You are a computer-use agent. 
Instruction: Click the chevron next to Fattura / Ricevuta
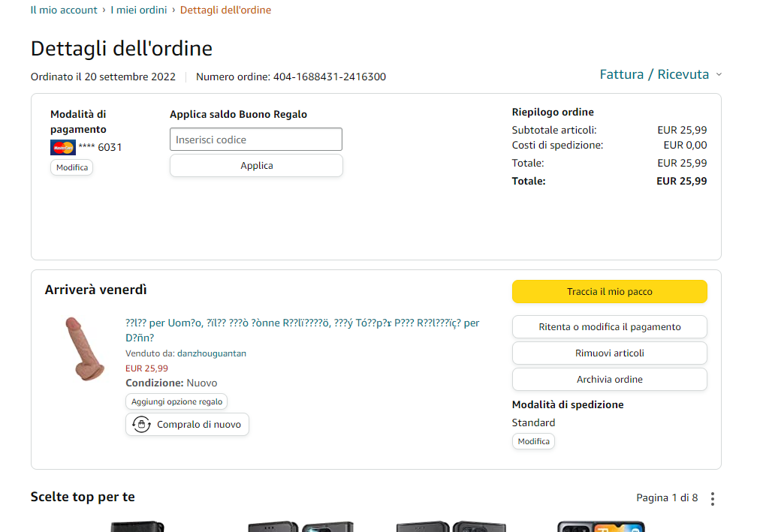click(x=719, y=74)
